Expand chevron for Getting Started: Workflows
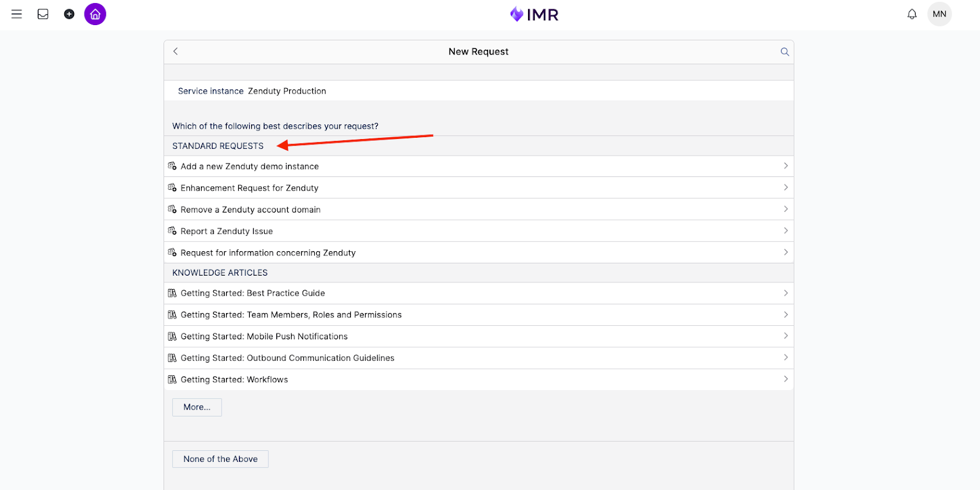980x490 pixels. coord(786,380)
